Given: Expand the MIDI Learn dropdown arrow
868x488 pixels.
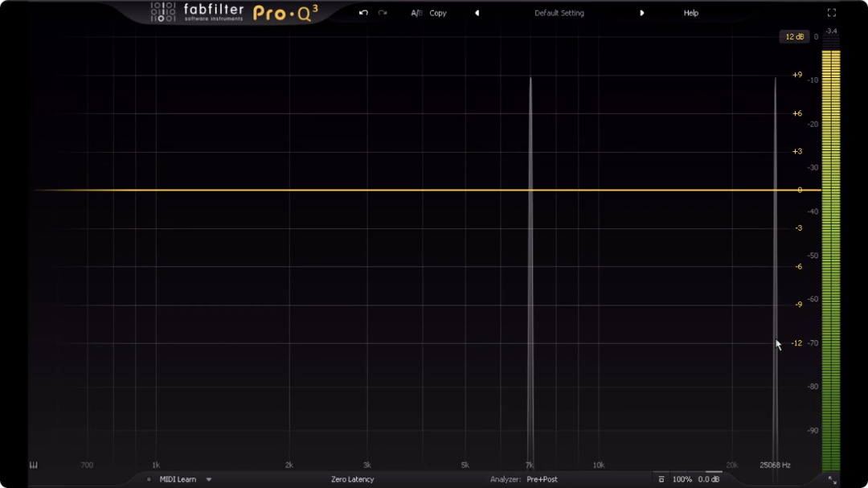Looking at the screenshot, I should 209,479.
